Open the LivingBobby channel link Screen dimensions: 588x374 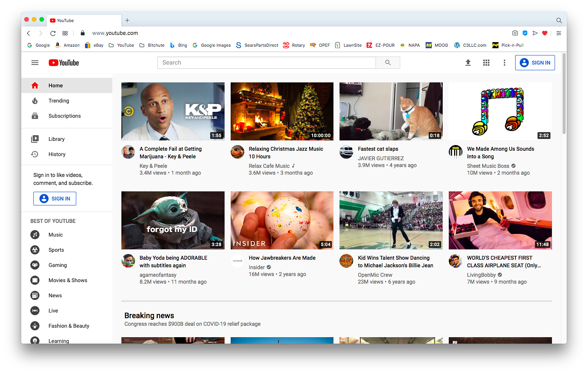(x=481, y=275)
